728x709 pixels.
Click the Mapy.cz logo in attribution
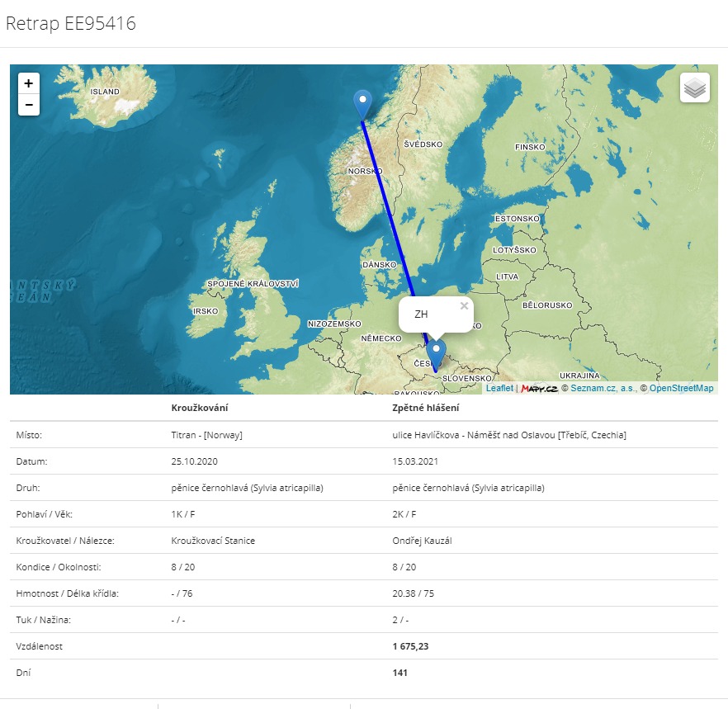point(540,388)
